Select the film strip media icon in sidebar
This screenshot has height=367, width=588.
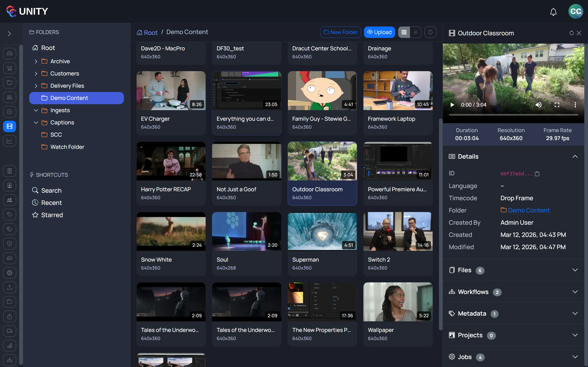[x=9, y=126]
